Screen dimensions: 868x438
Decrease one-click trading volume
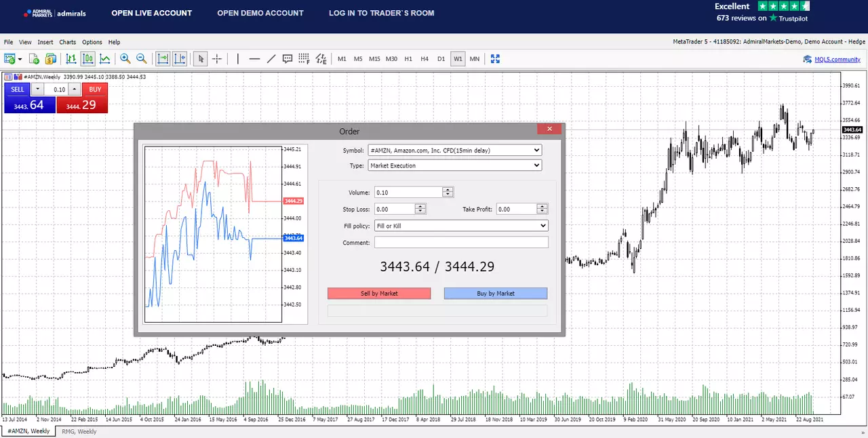pos(37,89)
